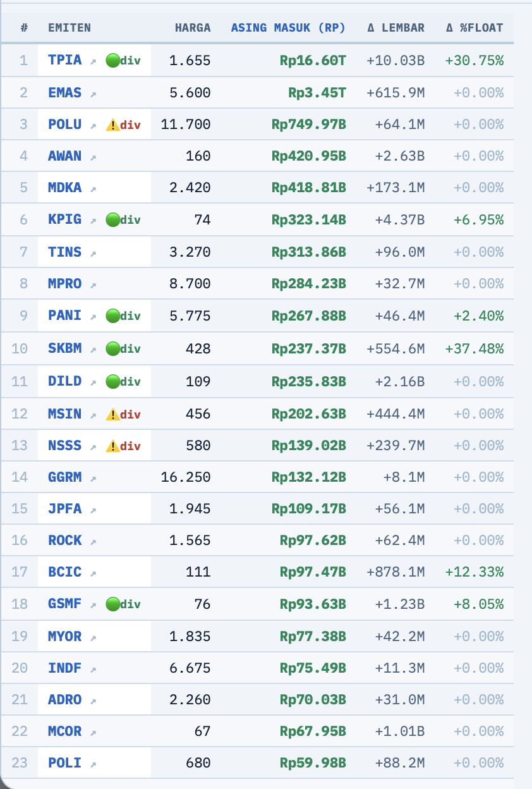The height and width of the screenshot is (789, 532).
Task: Click the +30.75% float change value
Action: pyautogui.click(x=475, y=60)
